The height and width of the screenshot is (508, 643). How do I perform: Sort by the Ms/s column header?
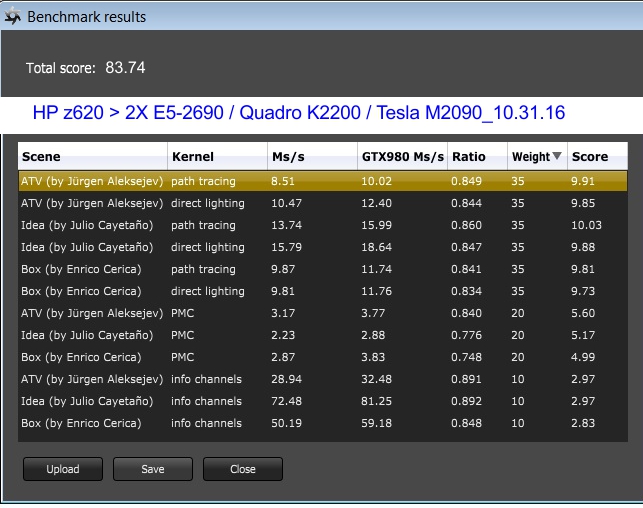pos(312,156)
